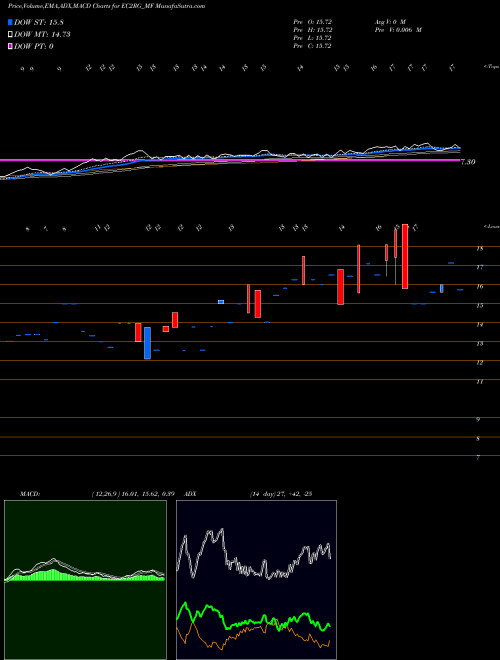Image resolution: width=500 pixels, height=660 pixels.
Task: Click the price axis label 14
Action: coord(479,325)
